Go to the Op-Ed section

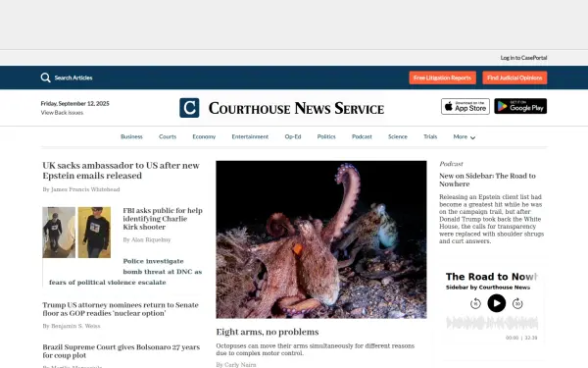coord(293,136)
